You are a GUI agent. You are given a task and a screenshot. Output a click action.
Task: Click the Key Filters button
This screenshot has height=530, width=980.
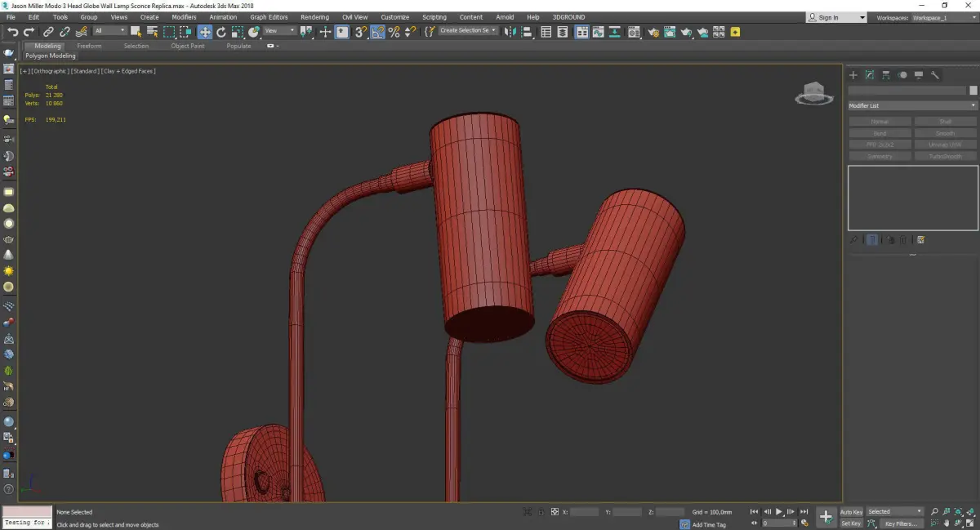(901, 523)
